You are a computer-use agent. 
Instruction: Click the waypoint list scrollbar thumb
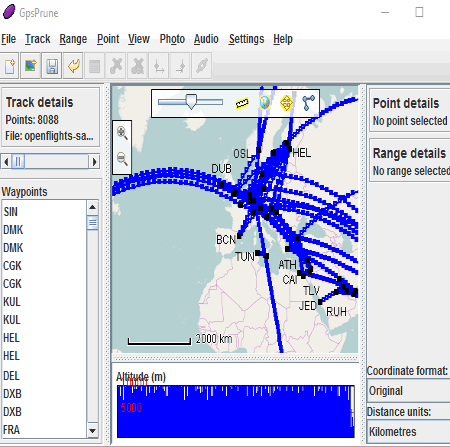click(92, 223)
